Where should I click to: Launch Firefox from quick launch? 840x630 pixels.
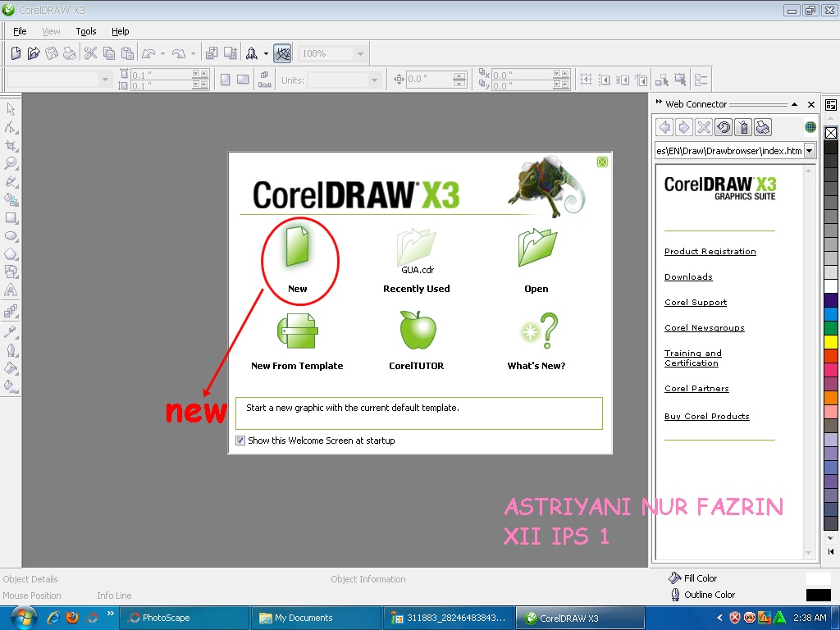tap(72, 618)
